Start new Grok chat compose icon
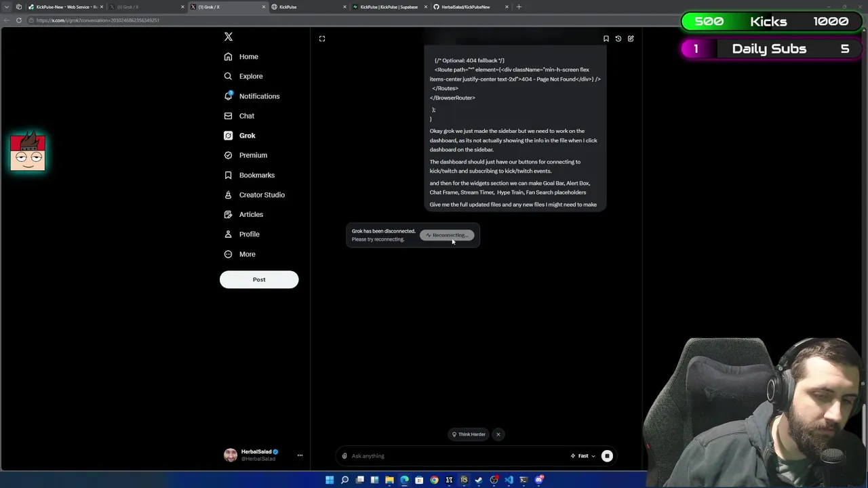 point(631,39)
